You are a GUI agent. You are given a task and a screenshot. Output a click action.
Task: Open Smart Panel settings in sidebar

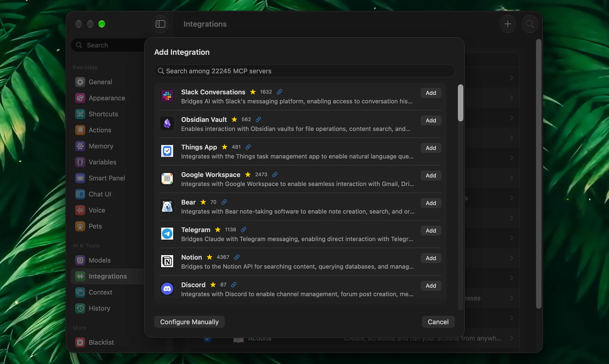pyautogui.click(x=108, y=178)
